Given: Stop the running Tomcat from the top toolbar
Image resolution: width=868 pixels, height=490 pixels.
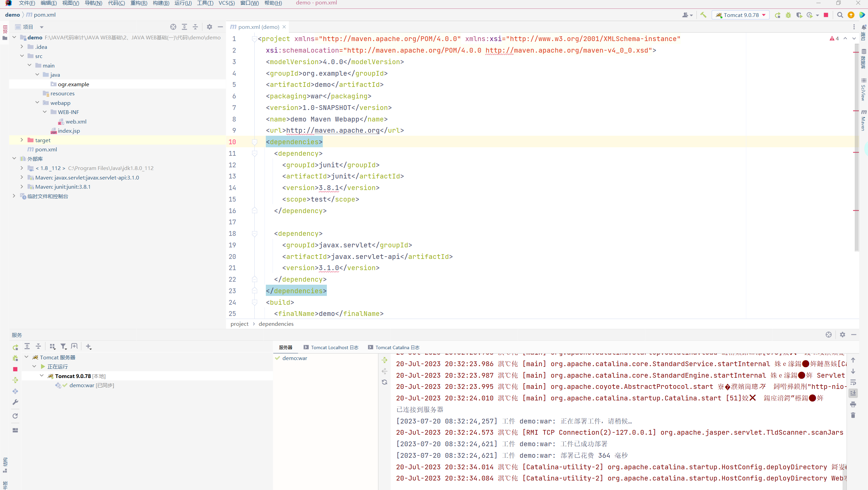Looking at the screenshot, I should (x=826, y=15).
